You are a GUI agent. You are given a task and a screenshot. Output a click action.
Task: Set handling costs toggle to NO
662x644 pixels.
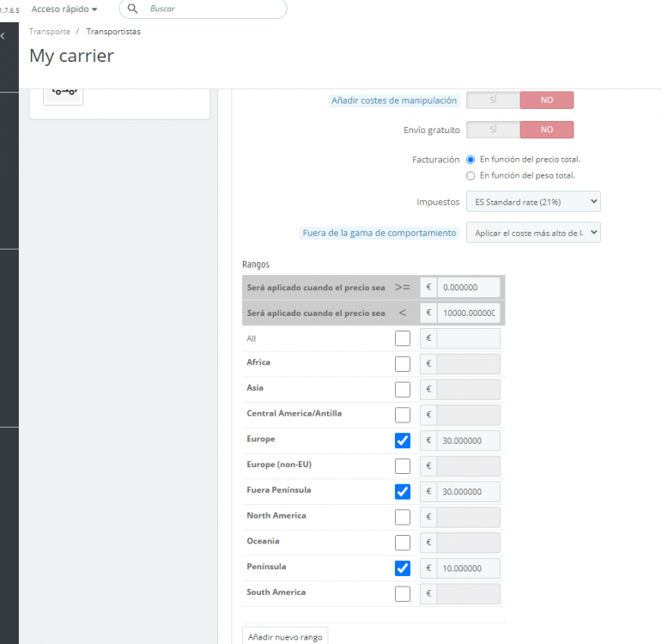pyautogui.click(x=547, y=100)
